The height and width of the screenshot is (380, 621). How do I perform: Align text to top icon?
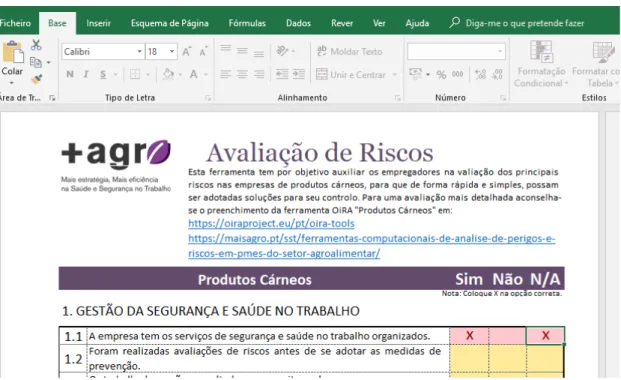pyautogui.click(x=226, y=49)
